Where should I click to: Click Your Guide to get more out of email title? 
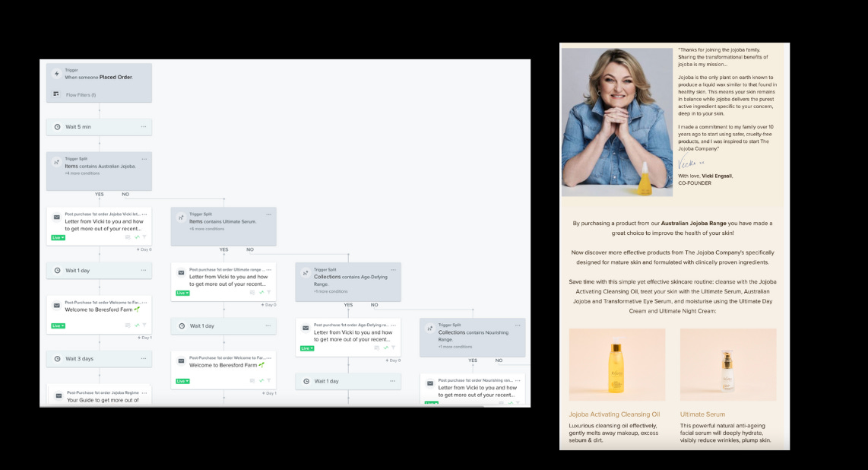[103, 400]
